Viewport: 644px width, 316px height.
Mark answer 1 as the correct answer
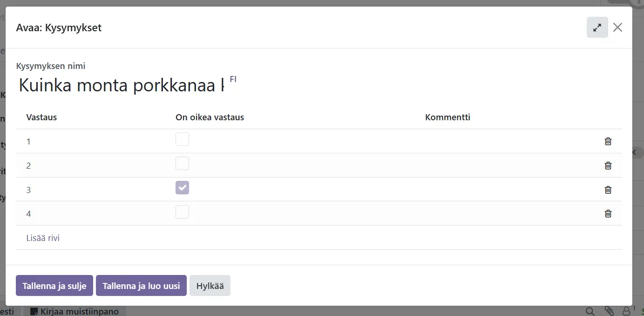point(182,139)
